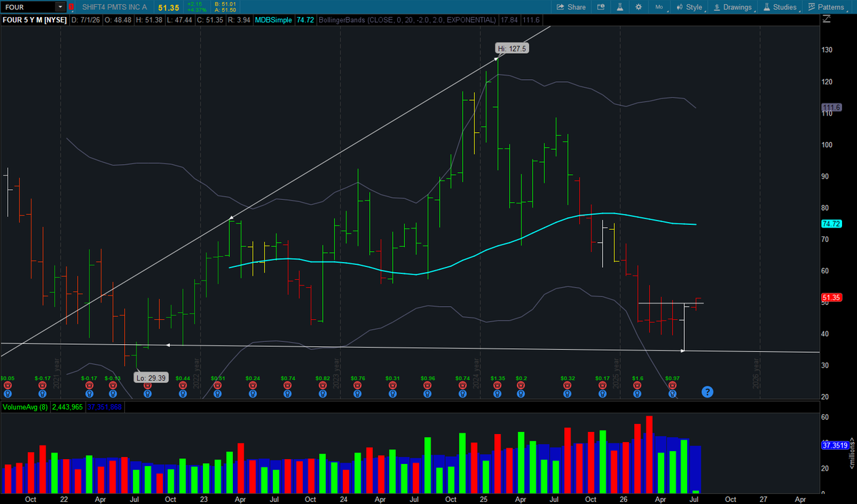Click the MDBSimple study label
857x504 pixels.
[272, 19]
